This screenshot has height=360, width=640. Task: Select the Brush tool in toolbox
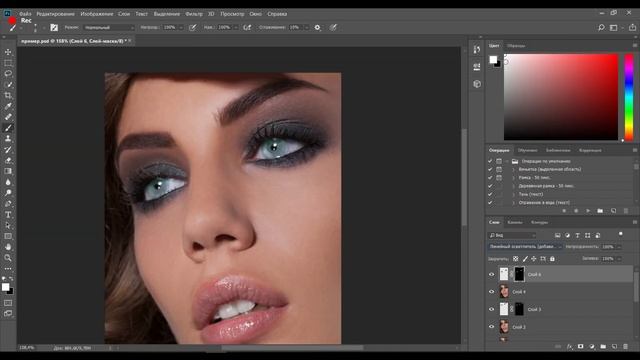pyautogui.click(x=8, y=128)
